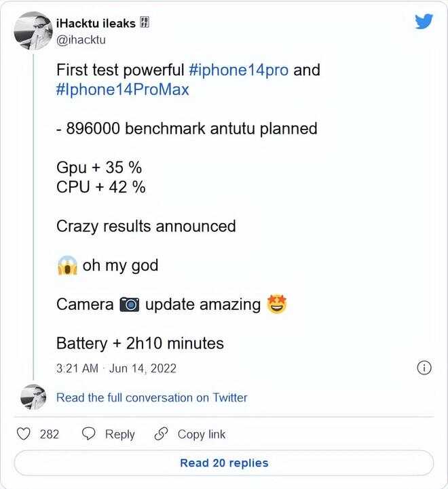
Task: Click the heart icon to like tweet
Action: (24, 434)
